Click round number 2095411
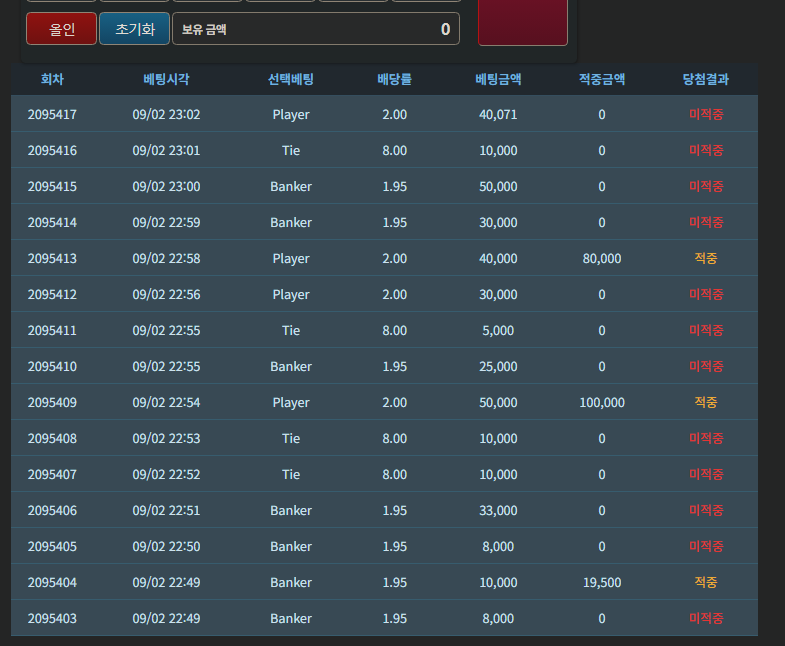Screen dimensions: 785x646 52,331
